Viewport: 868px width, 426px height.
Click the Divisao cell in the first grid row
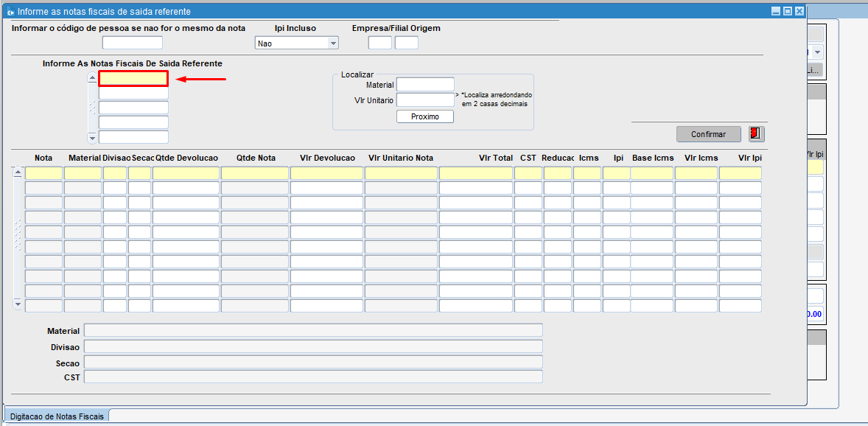click(115, 173)
